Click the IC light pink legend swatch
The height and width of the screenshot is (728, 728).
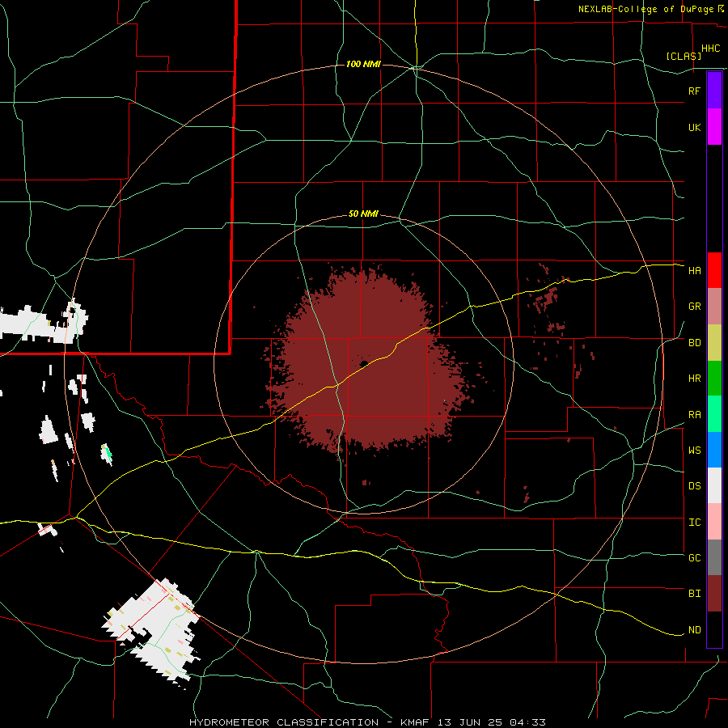click(x=714, y=522)
